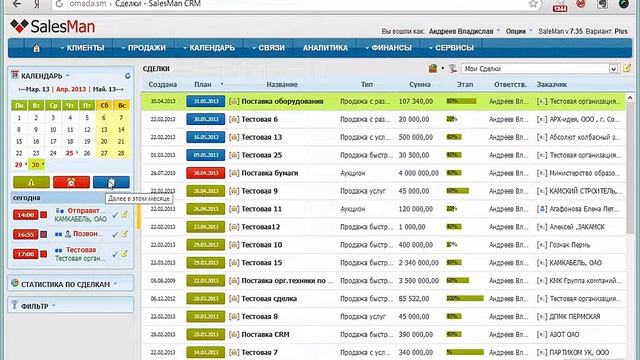Open the СЕРВИСЫ menu
Screen dimensions: 640x360
(451, 48)
